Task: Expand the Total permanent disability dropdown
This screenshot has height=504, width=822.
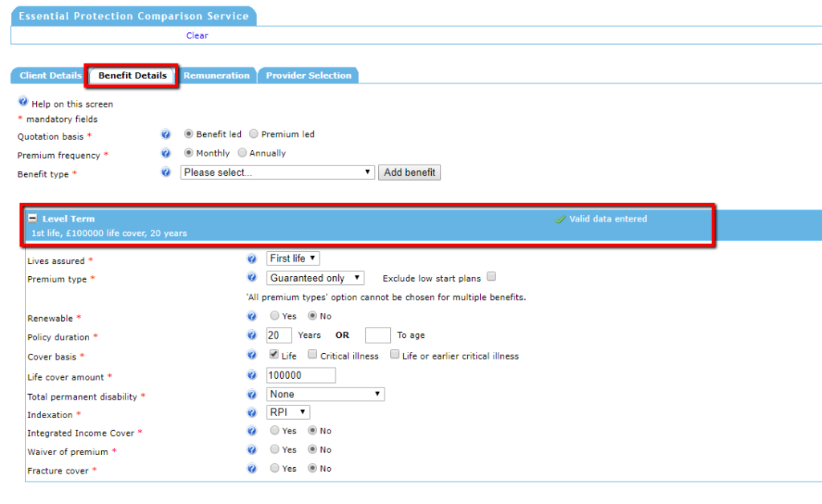Action: 325,394
